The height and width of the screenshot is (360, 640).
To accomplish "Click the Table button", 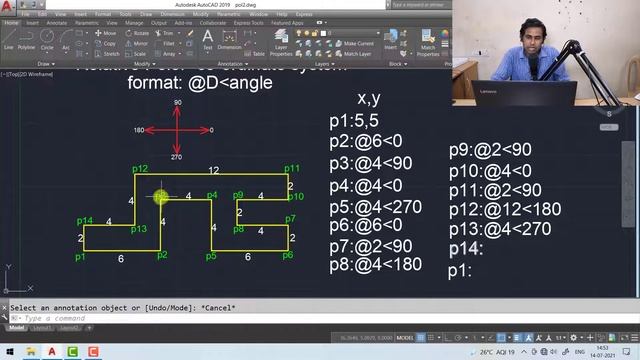I will (x=255, y=54).
